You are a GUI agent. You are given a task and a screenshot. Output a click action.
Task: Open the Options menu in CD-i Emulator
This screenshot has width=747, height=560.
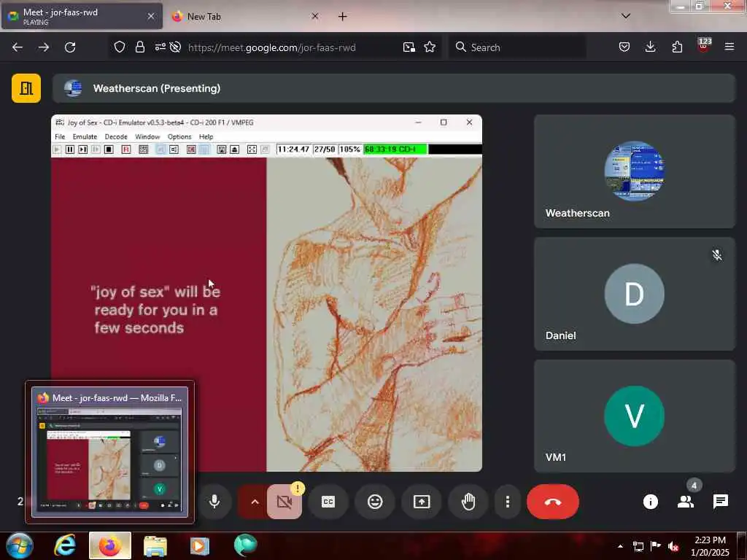pos(179,136)
